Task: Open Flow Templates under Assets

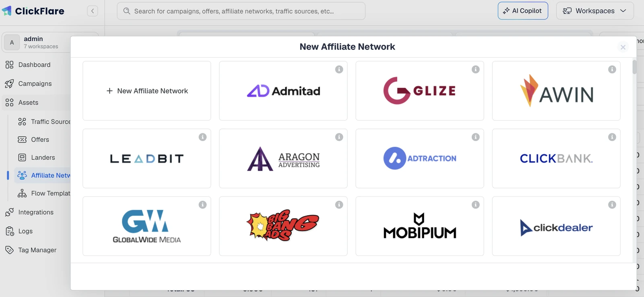Action: tap(43, 193)
